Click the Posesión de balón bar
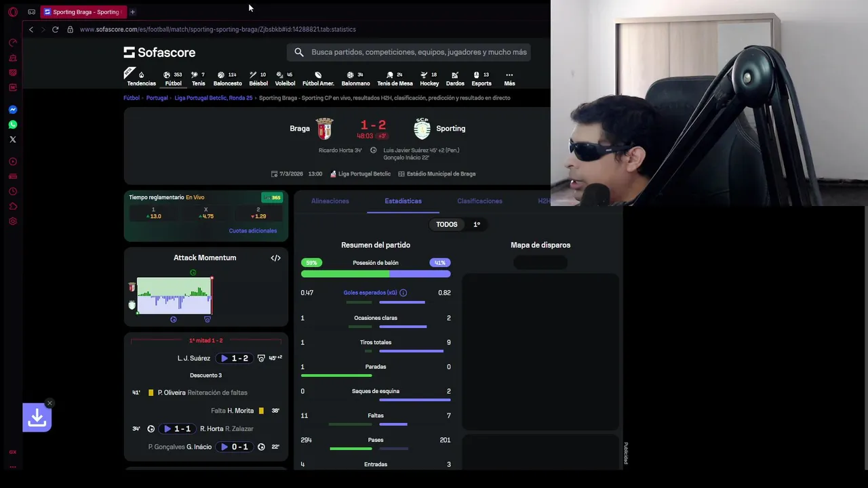This screenshot has width=868, height=488. [x=376, y=274]
